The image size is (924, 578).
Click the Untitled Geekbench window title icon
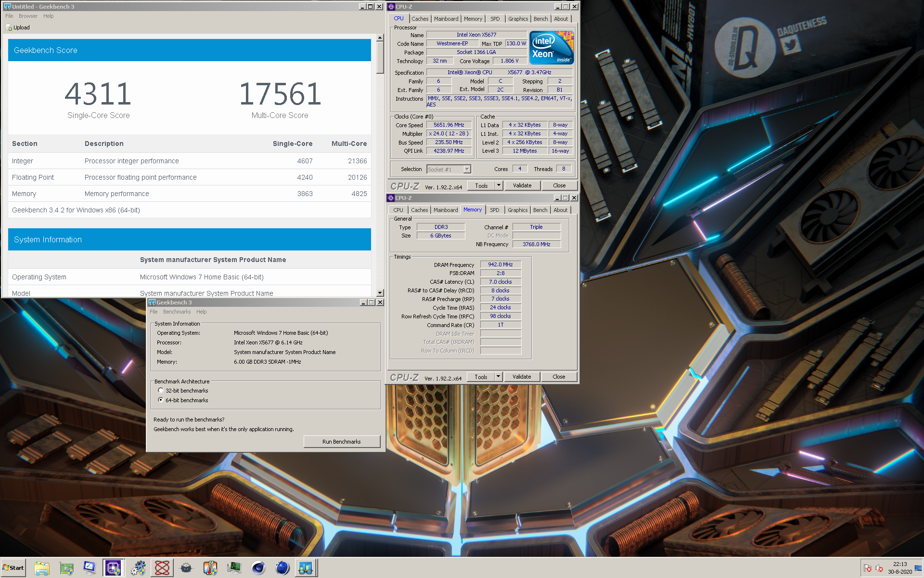coord(7,7)
